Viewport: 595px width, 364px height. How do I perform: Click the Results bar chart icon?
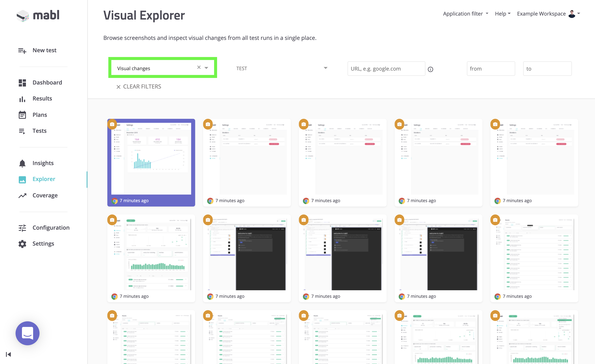coord(22,99)
